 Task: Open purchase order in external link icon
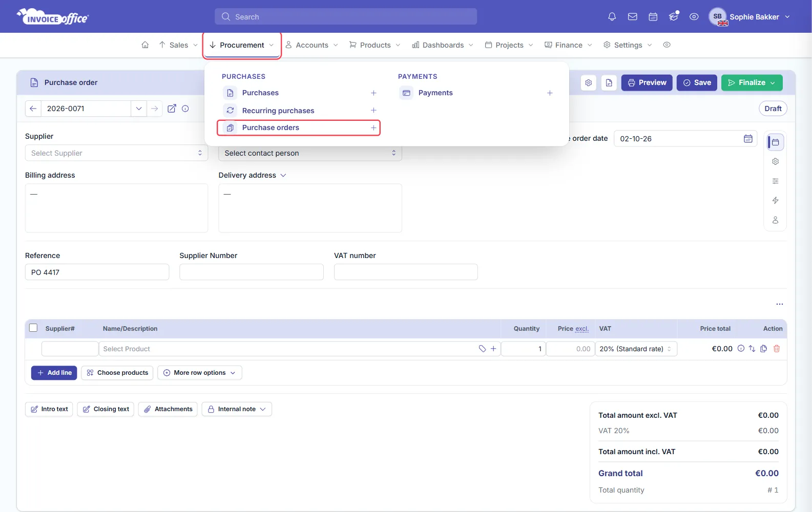(x=172, y=109)
